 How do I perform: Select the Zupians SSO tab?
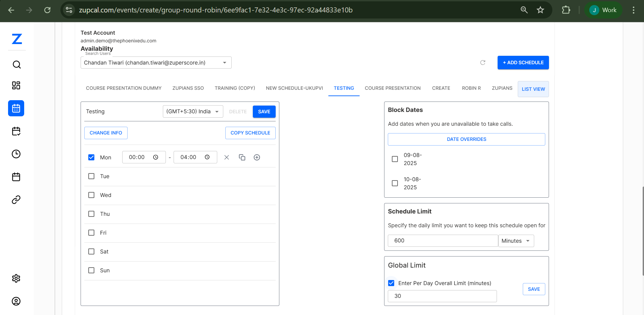point(188,88)
